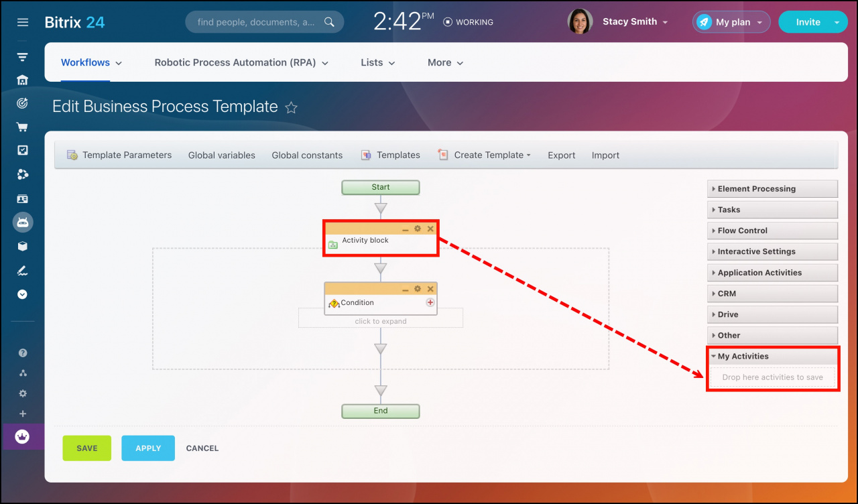Expand the Tasks section
The width and height of the screenshot is (858, 504).
click(x=772, y=210)
